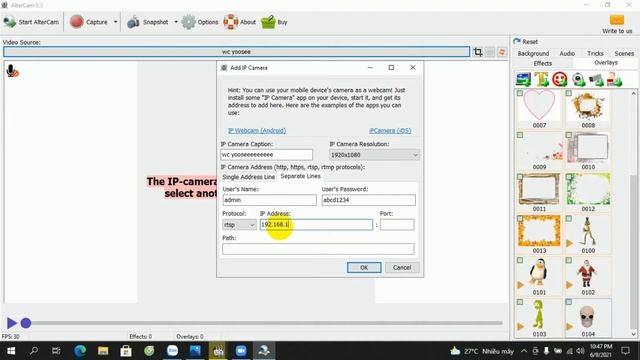Click the red Capture record button
This screenshot has width=640, height=360.
(76, 22)
